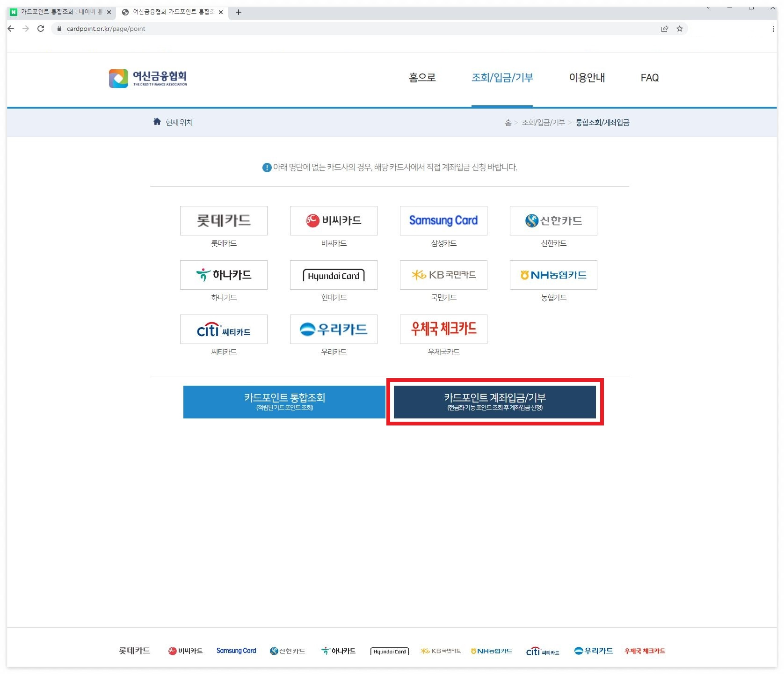Click the 여신금융협회 logo in header
This screenshot has width=784, height=674.
148,78
